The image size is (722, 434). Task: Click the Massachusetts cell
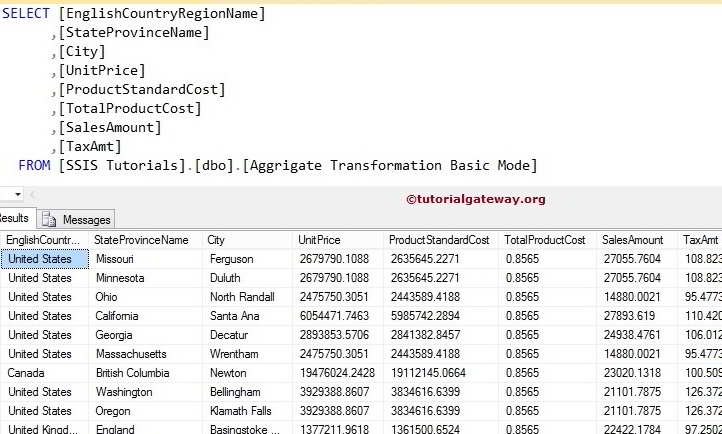pyautogui.click(x=145, y=354)
